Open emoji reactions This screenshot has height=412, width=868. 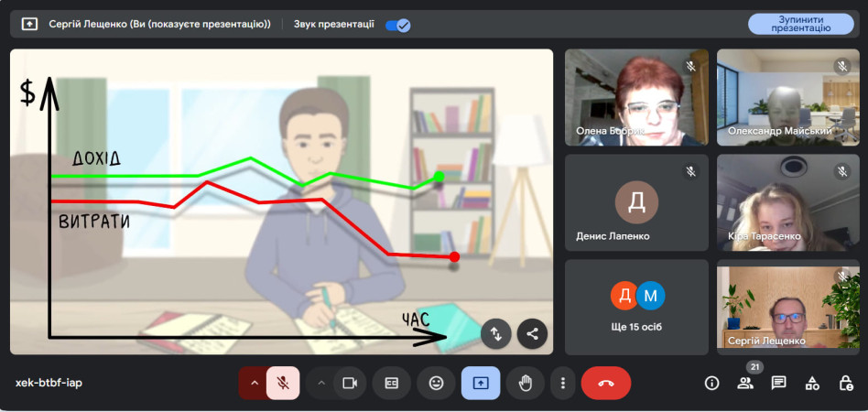pos(436,383)
